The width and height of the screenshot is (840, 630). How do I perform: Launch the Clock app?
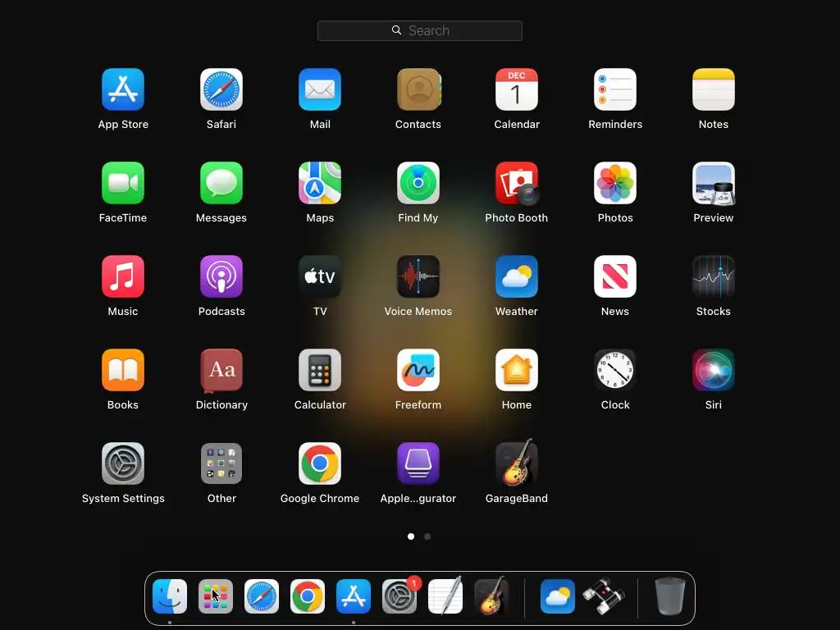[x=615, y=370]
